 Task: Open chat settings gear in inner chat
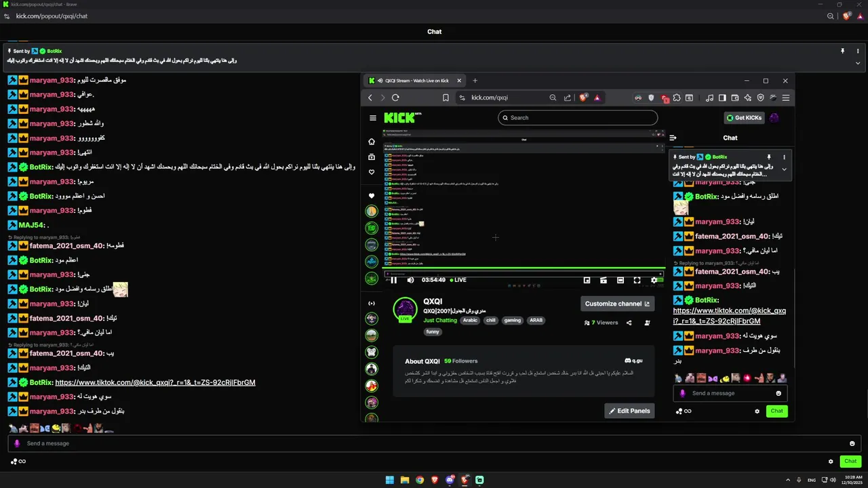tap(757, 411)
